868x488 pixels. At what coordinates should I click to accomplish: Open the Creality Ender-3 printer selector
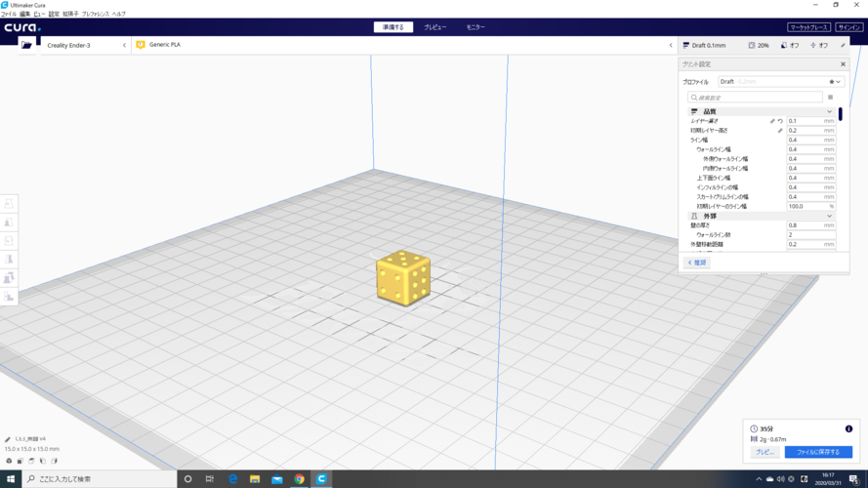pyautogui.click(x=85, y=45)
